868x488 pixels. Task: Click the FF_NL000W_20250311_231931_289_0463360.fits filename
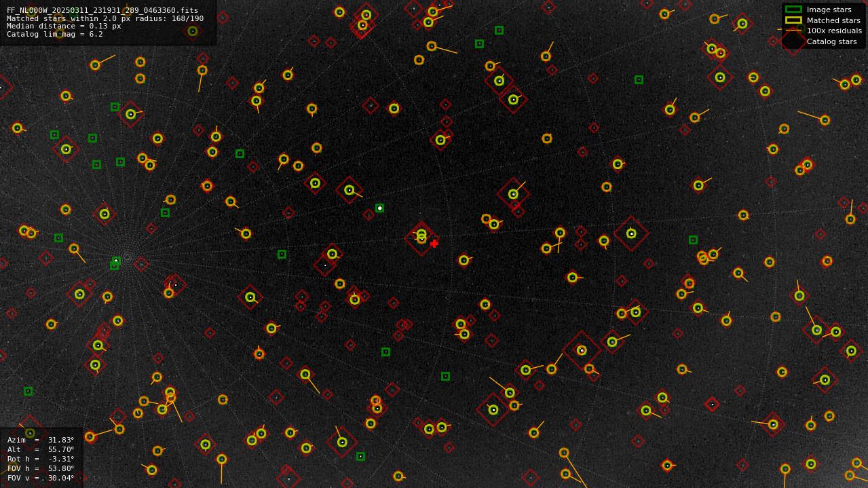pyautogui.click(x=102, y=11)
